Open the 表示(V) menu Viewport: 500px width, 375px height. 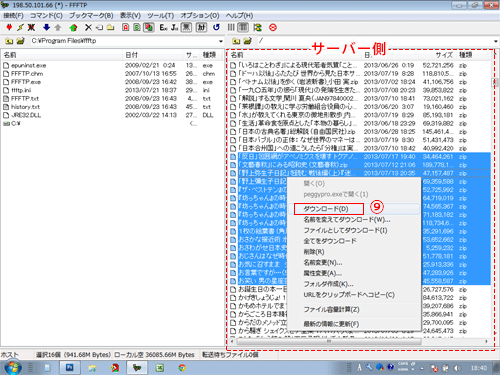pyautogui.click(x=130, y=15)
